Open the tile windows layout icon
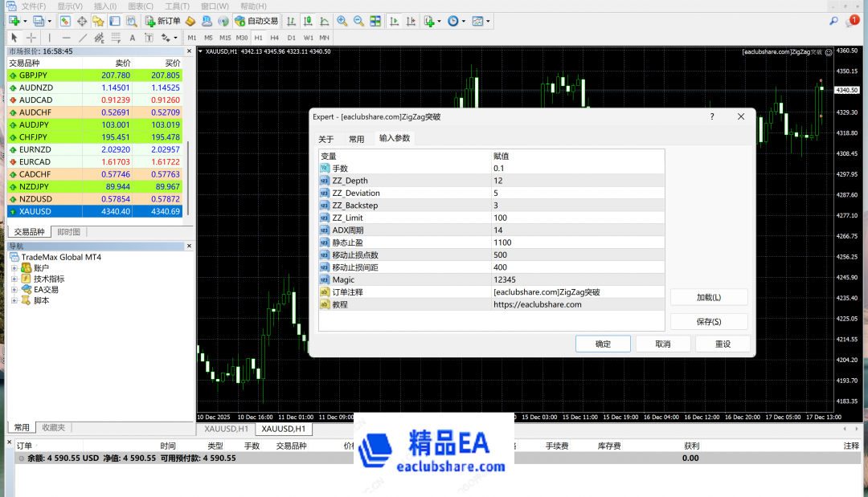This screenshot has width=868, height=497. click(x=375, y=21)
